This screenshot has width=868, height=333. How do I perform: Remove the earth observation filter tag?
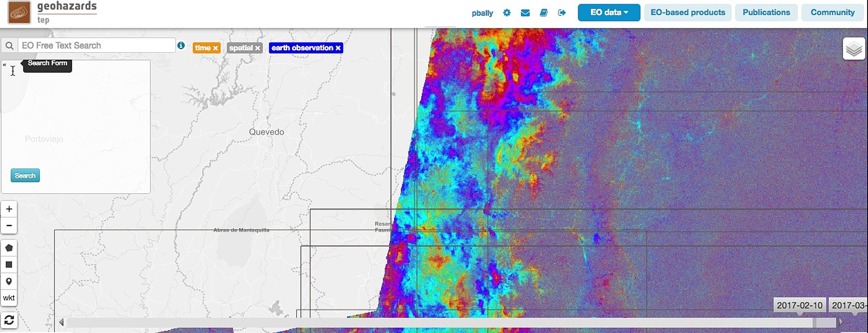point(338,48)
